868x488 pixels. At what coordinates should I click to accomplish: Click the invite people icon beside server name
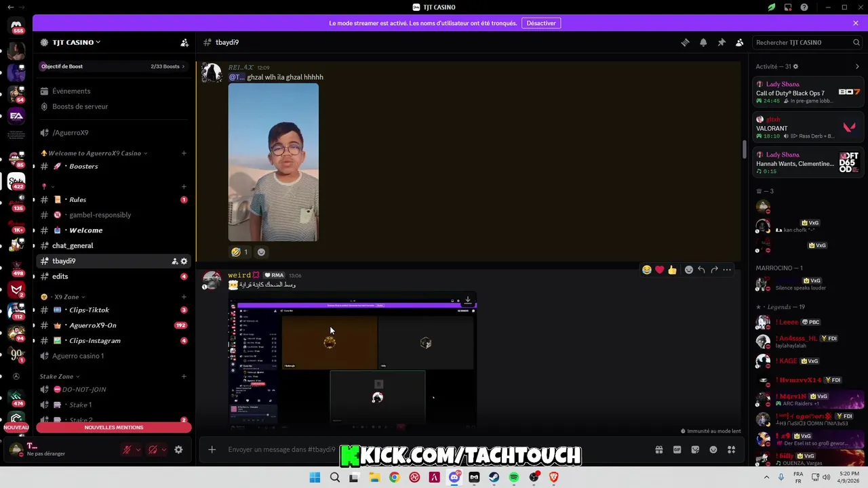coord(184,42)
